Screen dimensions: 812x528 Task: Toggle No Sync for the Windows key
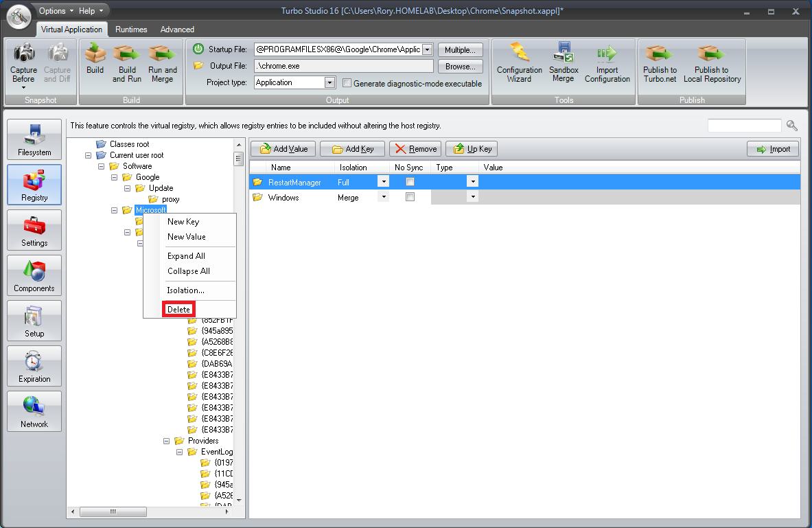pyautogui.click(x=409, y=196)
